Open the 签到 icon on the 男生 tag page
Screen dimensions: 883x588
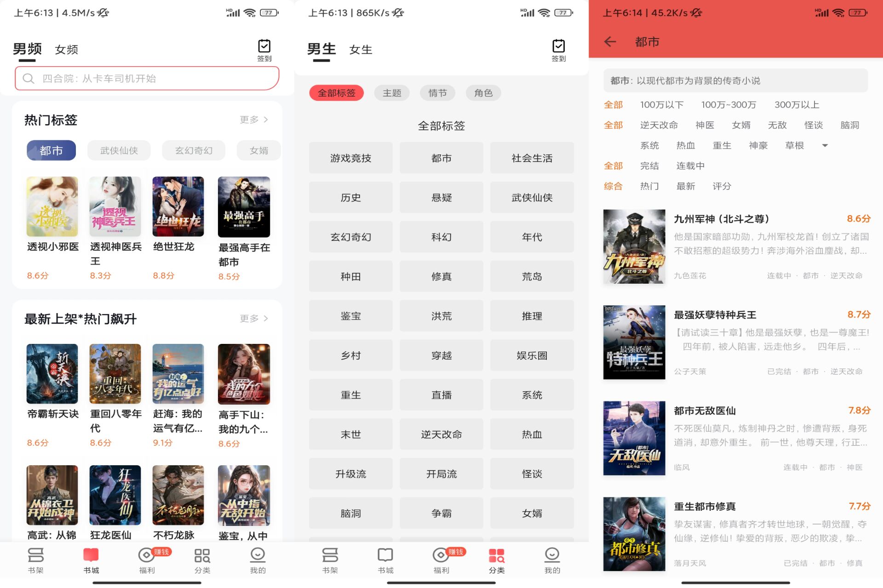(558, 49)
